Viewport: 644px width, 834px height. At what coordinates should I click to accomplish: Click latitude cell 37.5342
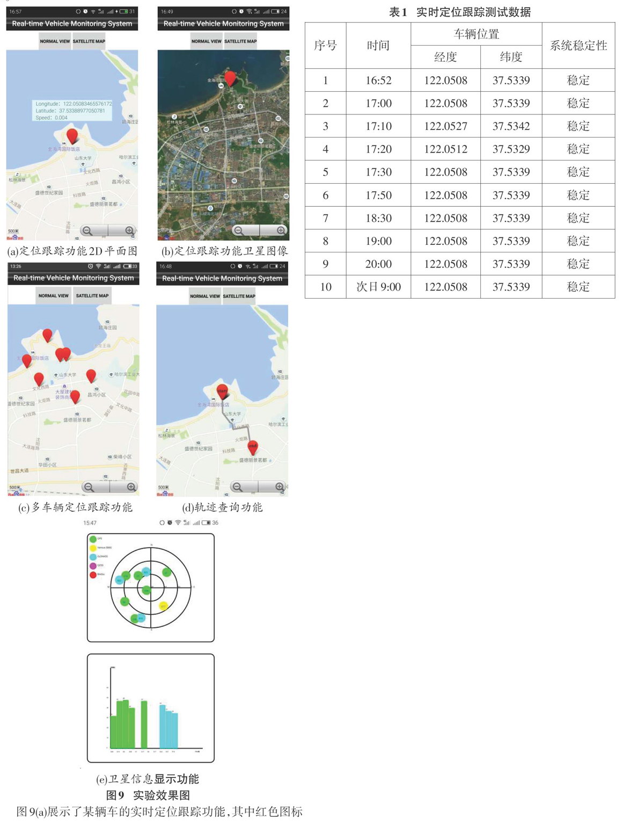(x=511, y=126)
